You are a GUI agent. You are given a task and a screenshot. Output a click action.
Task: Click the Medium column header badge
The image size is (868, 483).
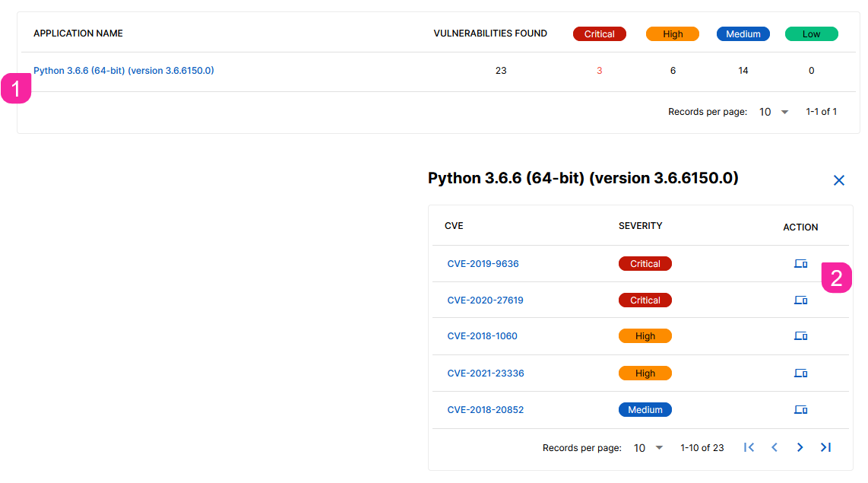pos(743,33)
